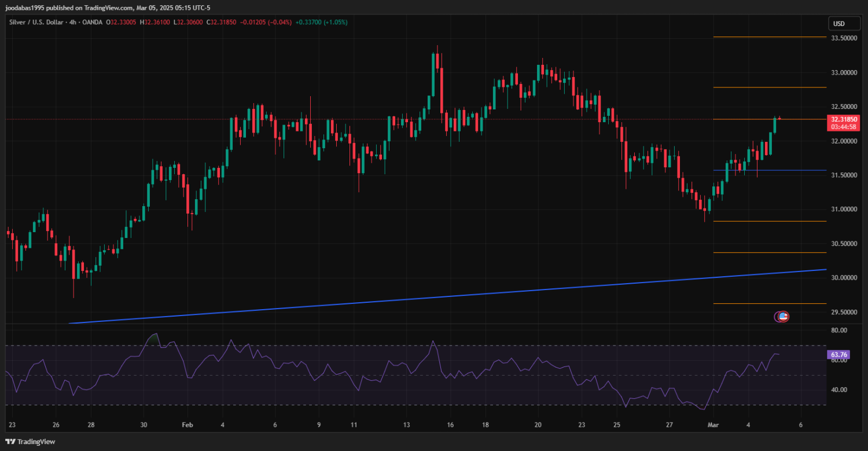This screenshot has height=451, width=868.
Task: Click the candle countdown 03:44:58
Action: click(x=843, y=126)
